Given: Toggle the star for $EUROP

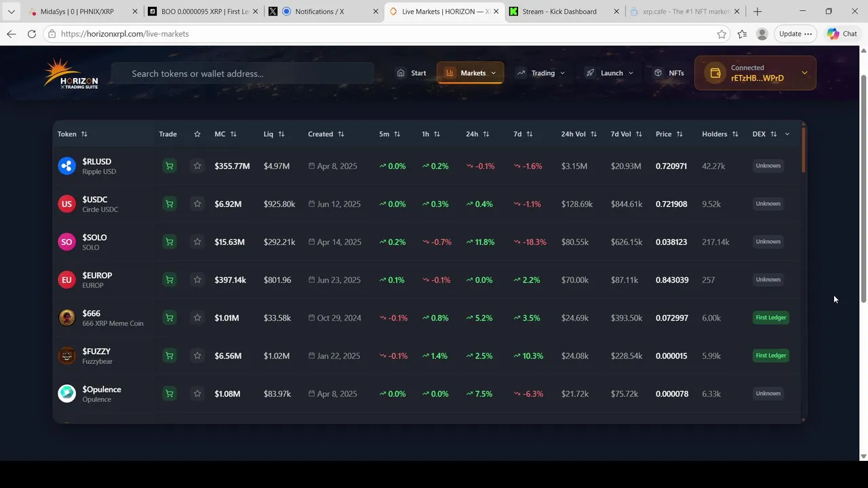Looking at the screenshot, I should point(197,280).
